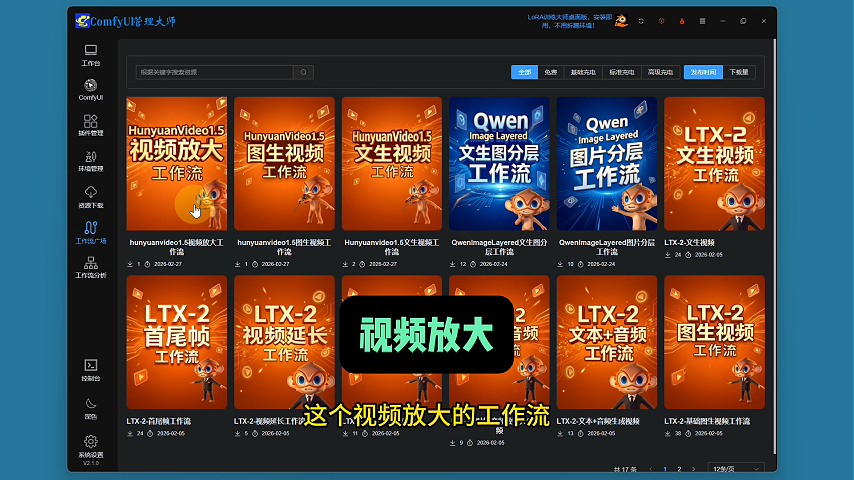Focus the keyword search input field
Screen dimensions: 854x480
214,72
